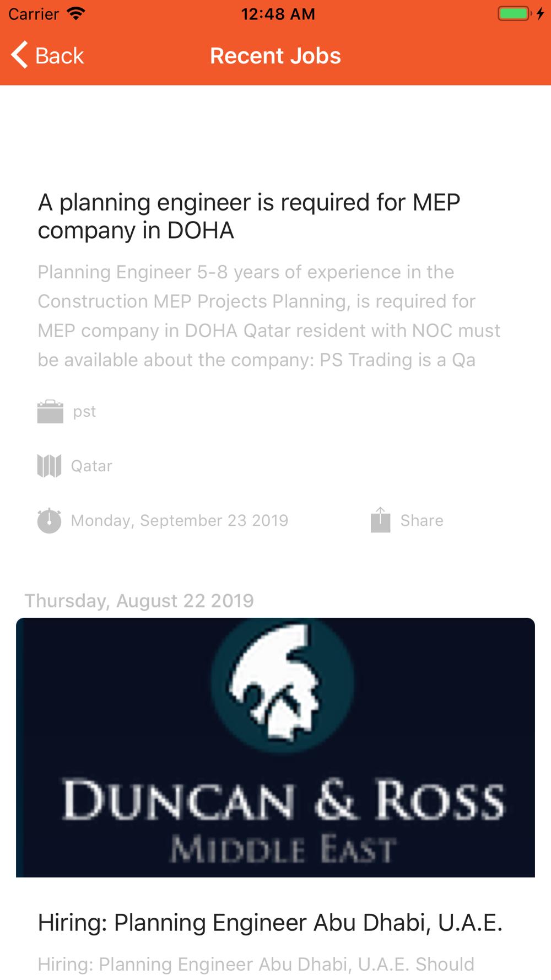Tap the briefcase company icon

pos(50,411)
